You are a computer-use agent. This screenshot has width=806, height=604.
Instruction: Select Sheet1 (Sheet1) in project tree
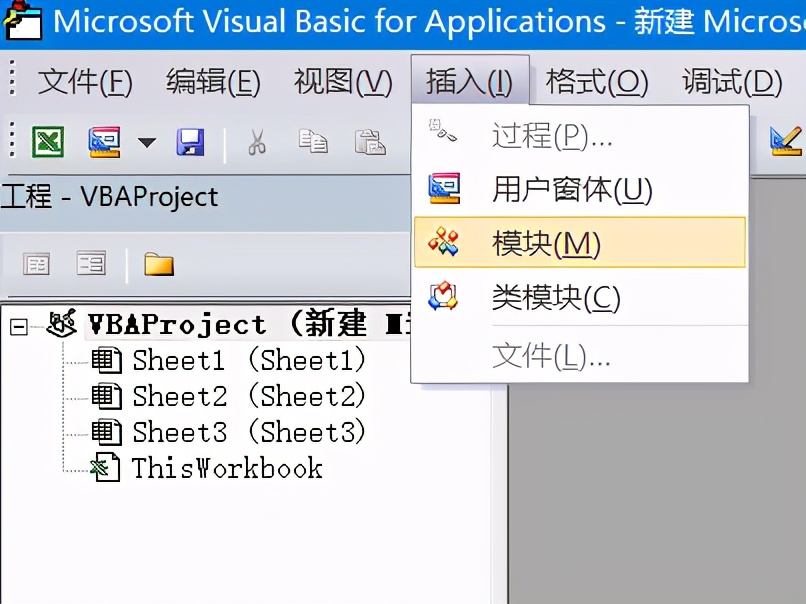point(249,360)
